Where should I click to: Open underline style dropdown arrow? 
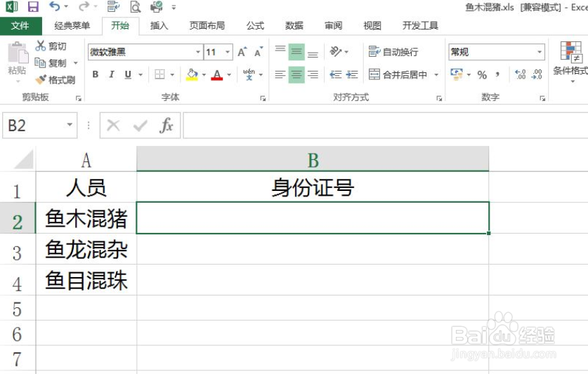point(141,74)
